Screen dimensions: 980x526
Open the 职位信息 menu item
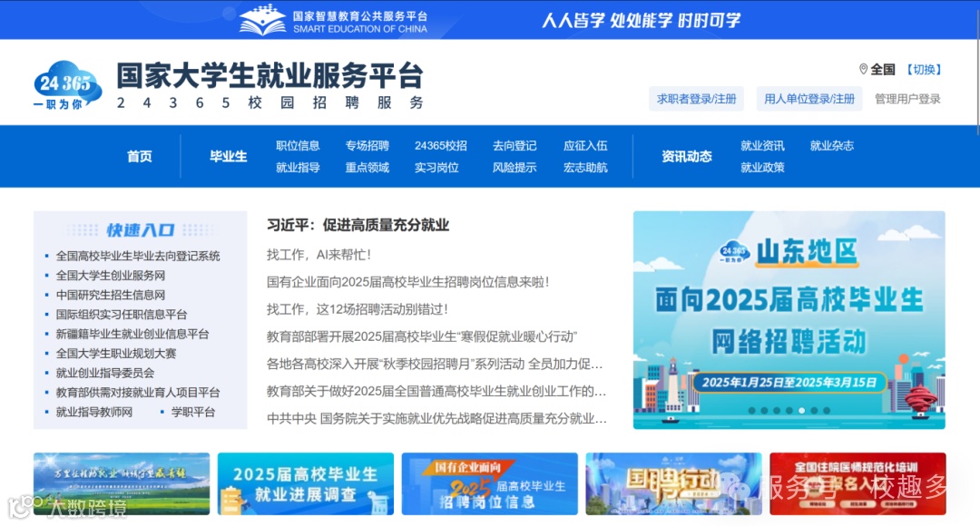pyautogui.click(x=298, y=145)
